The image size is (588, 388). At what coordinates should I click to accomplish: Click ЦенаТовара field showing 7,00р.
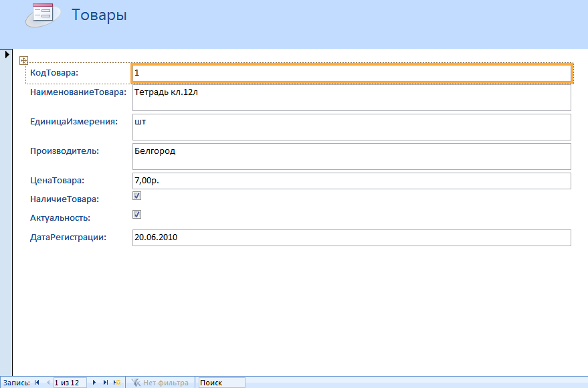(352, 181)
